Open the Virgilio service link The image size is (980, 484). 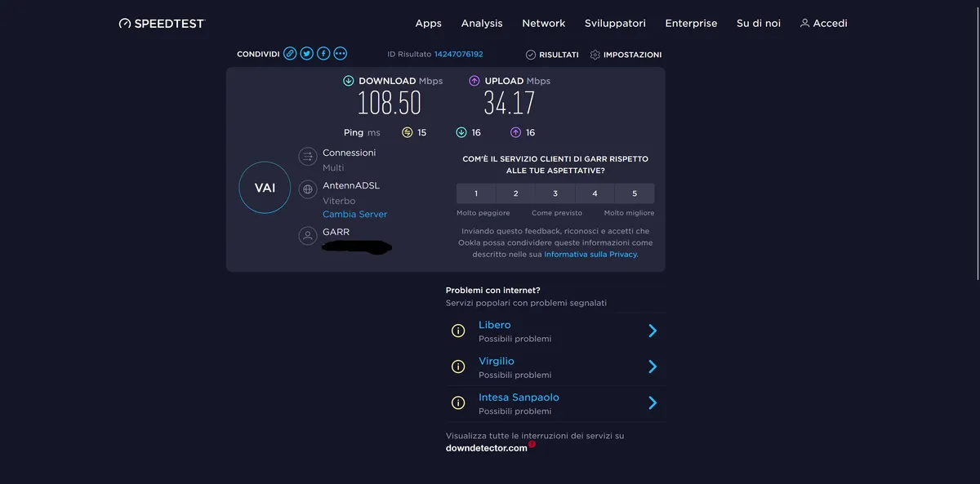tap(497, 361)
